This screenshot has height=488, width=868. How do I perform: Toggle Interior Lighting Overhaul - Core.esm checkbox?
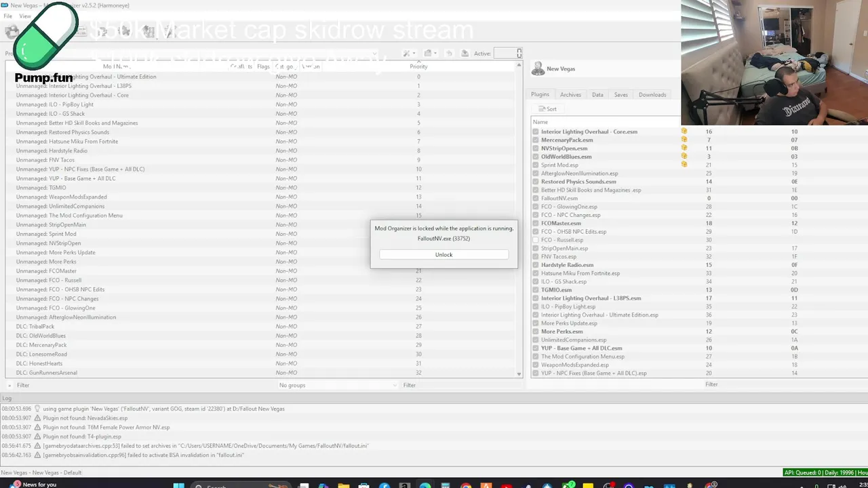[x=536, y=131]
